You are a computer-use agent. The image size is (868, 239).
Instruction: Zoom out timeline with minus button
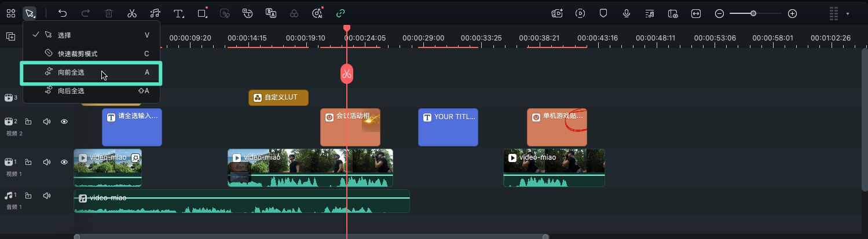[x=719, y=13]
